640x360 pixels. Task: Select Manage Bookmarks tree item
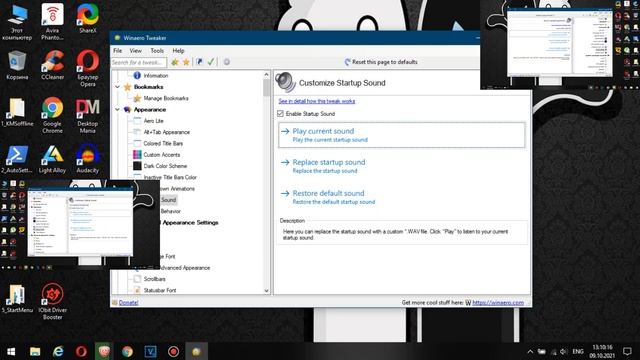(x=166, y=98)
